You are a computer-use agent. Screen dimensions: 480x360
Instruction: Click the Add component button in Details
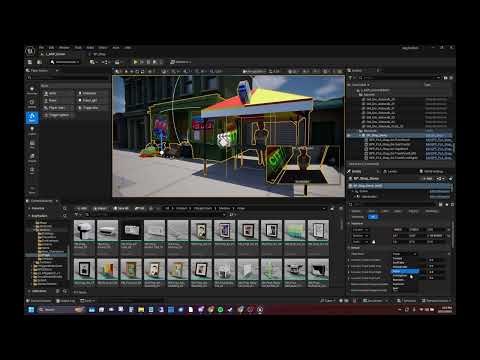(x=428, y=179)
